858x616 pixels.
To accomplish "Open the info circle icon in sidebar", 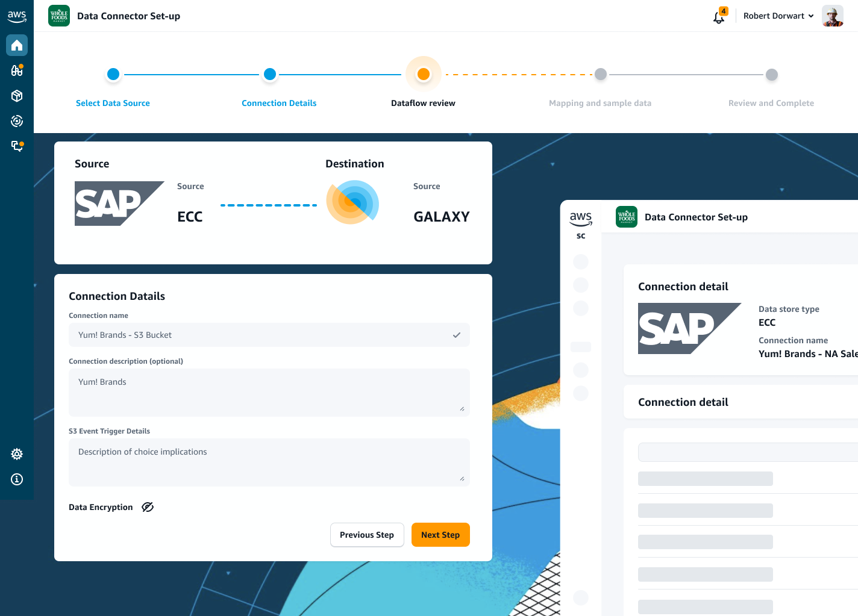I will pos(17,479).
